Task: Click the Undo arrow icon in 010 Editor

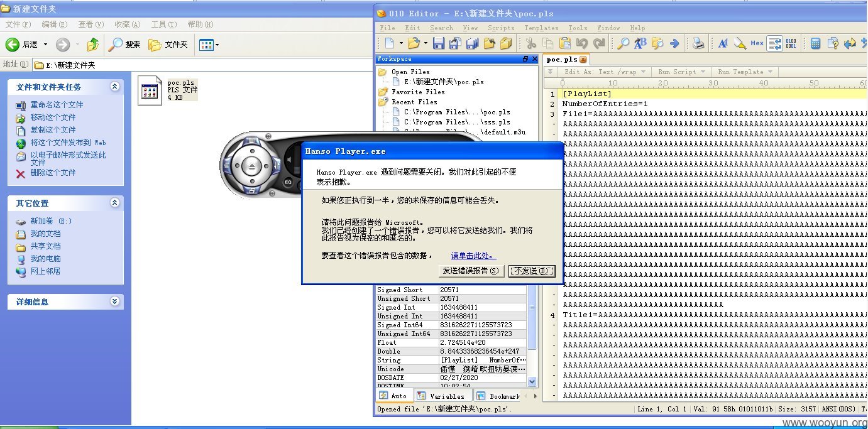Action: coord(581,43)
